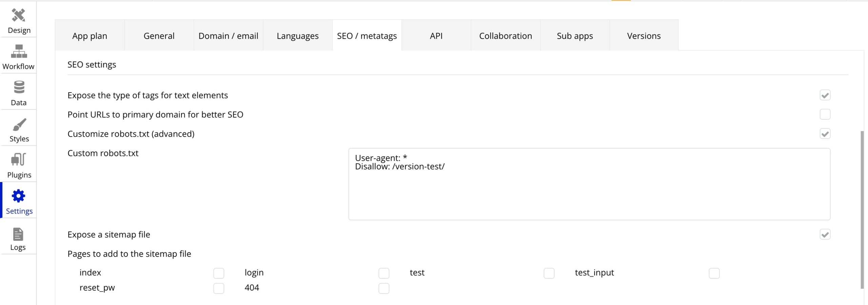868x305 pixels.
Task: Open the Logs document icon
Action: click(18, 234)
